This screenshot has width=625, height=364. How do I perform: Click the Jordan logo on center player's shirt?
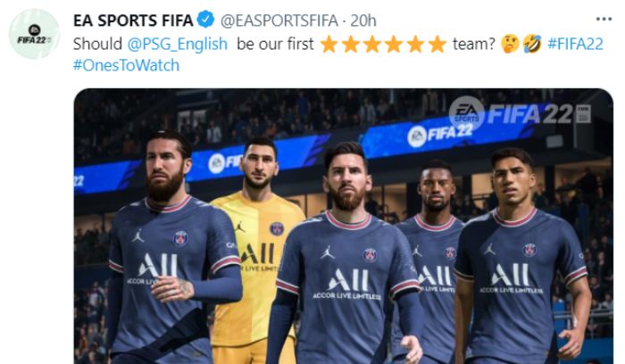click(328, 252)
